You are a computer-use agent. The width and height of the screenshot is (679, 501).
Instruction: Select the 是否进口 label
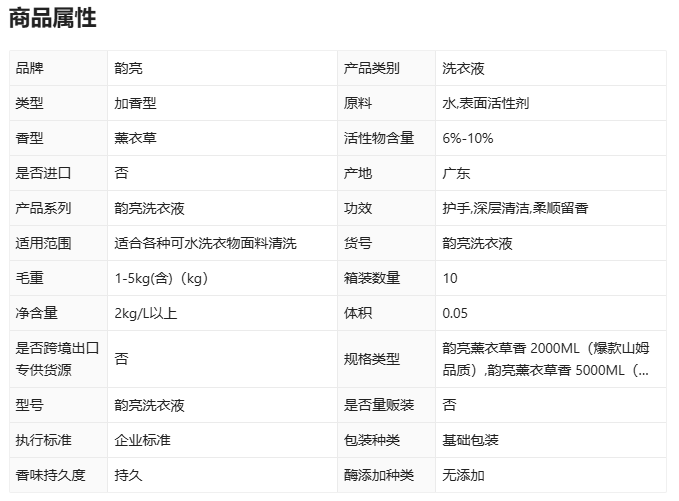[43, 173]
